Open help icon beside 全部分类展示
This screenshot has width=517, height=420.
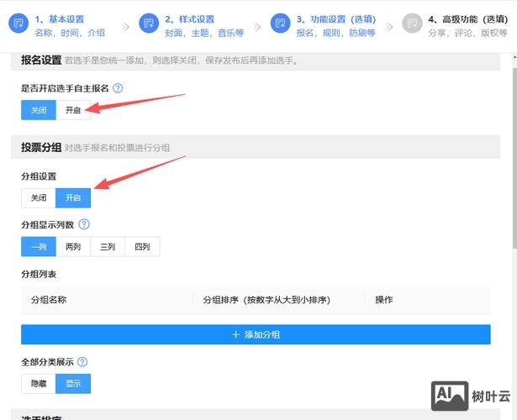[82, 362]
